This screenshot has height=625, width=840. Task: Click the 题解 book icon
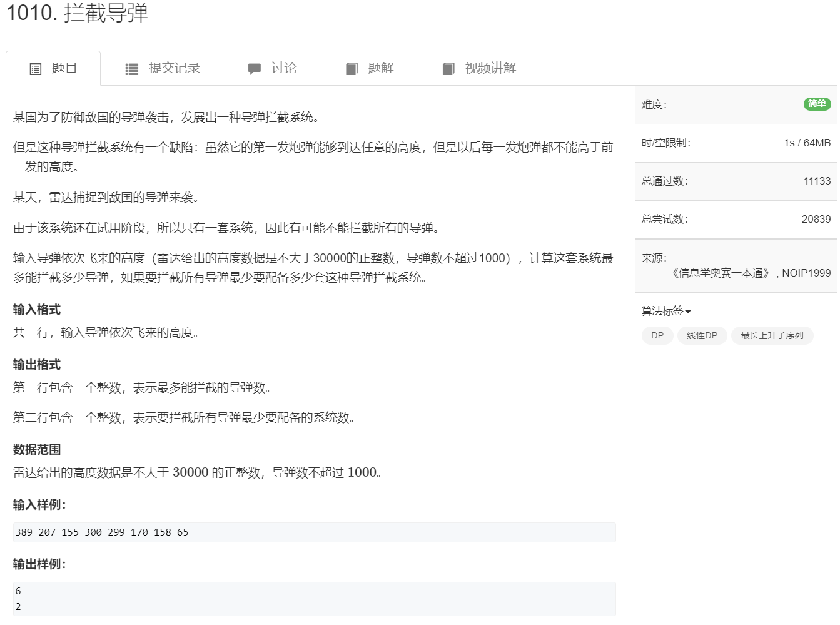pos(352,69)
